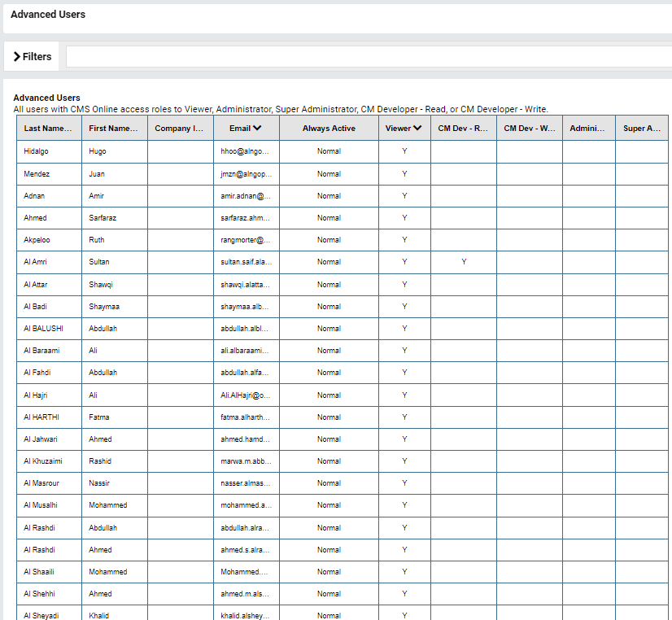Select email shawqi.alatta...
The height and width of the screenshot is (620, 672).
tap(245, 285)
